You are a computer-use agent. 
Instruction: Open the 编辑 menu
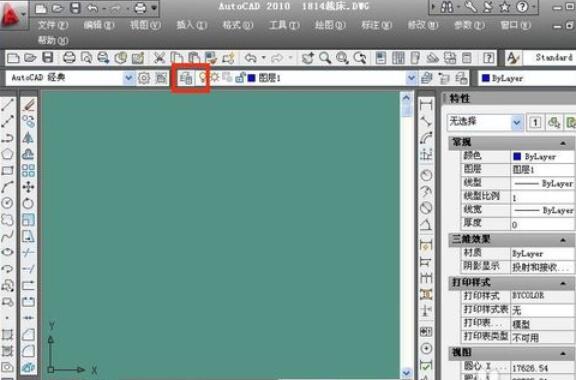[x=99, y=25]
